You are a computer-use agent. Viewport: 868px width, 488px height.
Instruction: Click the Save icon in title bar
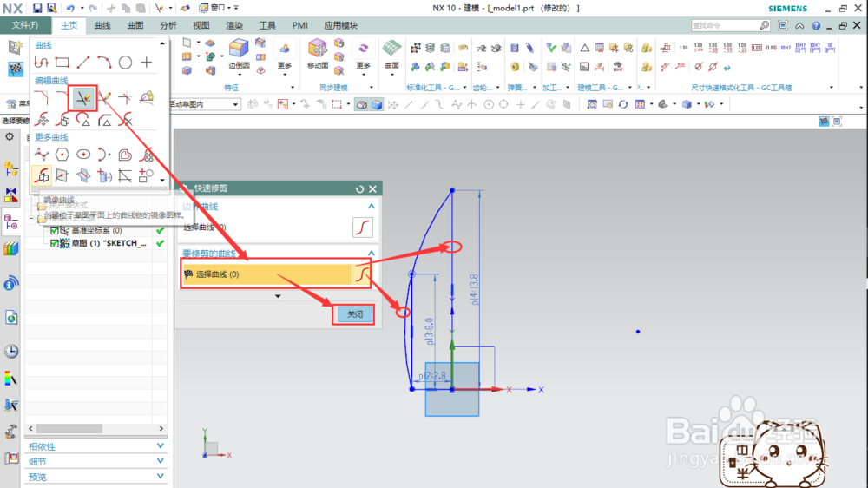pos(37,9)
